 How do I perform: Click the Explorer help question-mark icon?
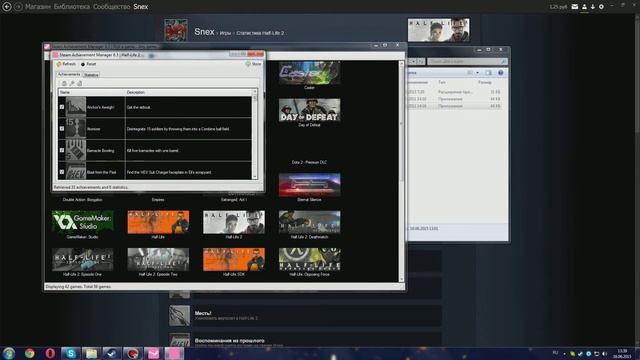(500, 73)
